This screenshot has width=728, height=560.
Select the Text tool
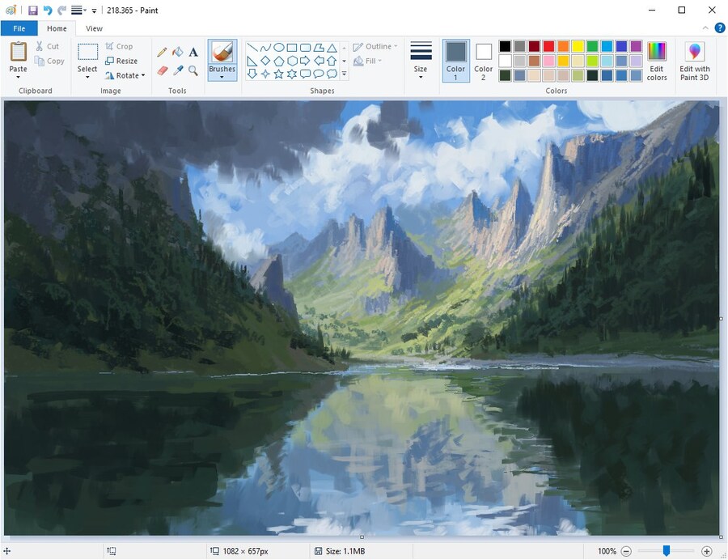coord(193,52)
